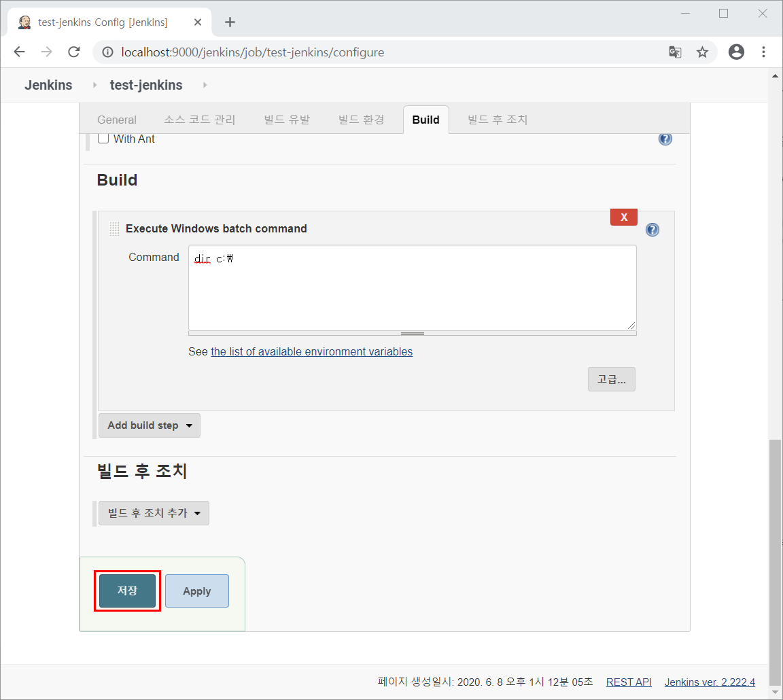Switch to the 빌드 후 조치 tab
783x700 pixels.
point(498,120)
